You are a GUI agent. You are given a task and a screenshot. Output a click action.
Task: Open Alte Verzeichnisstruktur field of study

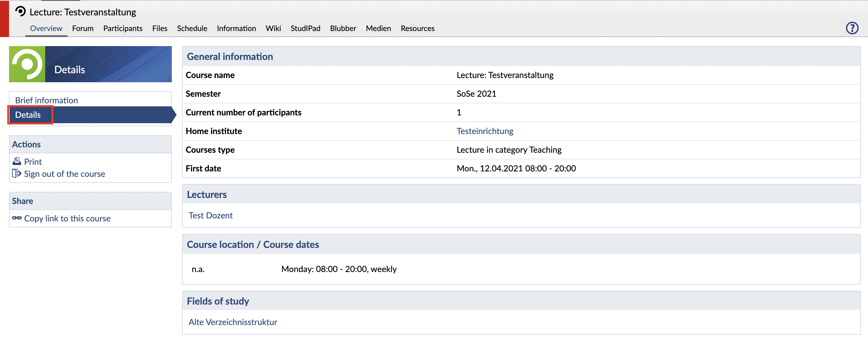pos(232,322)
